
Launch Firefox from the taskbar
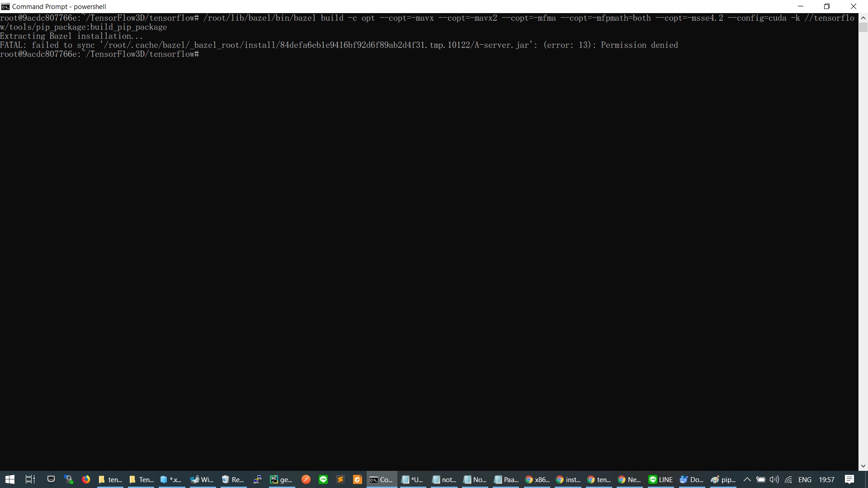[x=86, y=479]
